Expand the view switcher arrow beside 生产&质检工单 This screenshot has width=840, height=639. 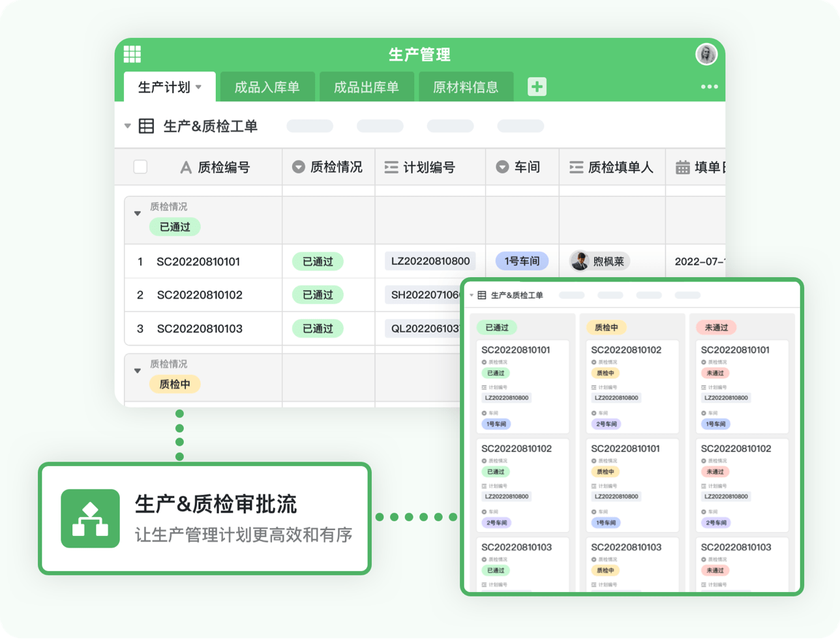point(128,126)
